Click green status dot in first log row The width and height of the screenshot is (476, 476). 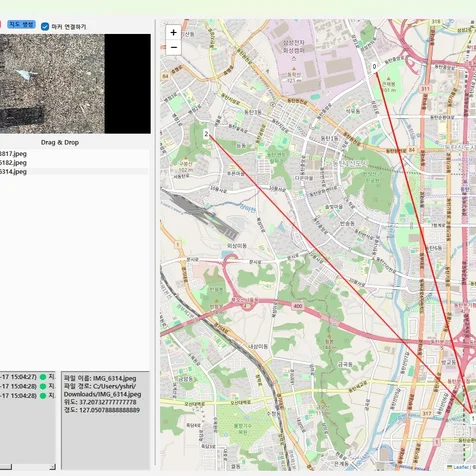point(43,377)
